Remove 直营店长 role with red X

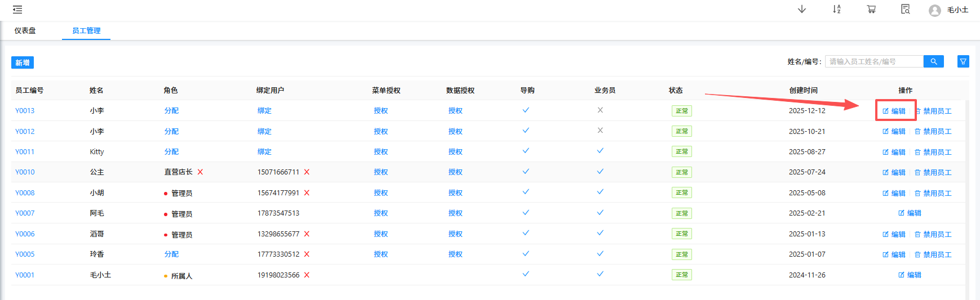tap(200, 172)
